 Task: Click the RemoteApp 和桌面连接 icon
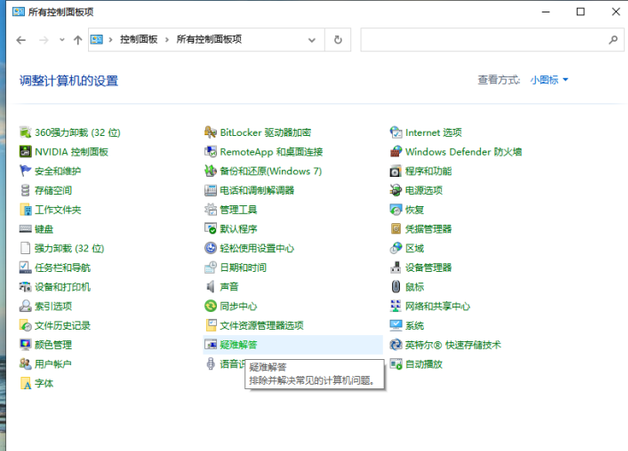coord(211,151)
